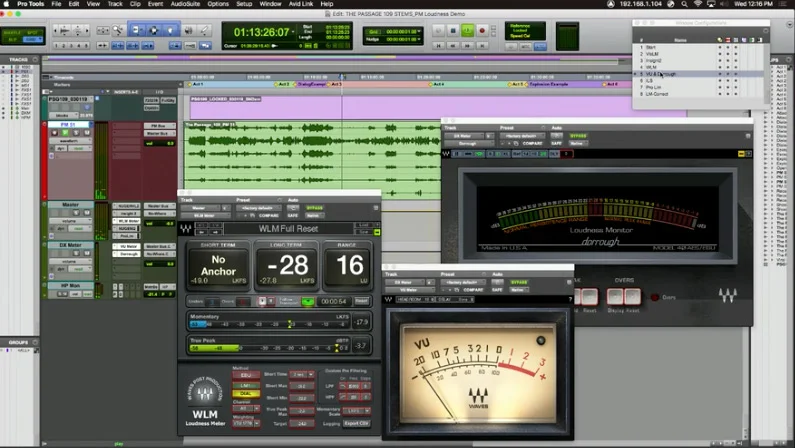The height and width of the screenshot is (448, 795).
Task: Click the Fast Forward transport button
Action: 467,46
